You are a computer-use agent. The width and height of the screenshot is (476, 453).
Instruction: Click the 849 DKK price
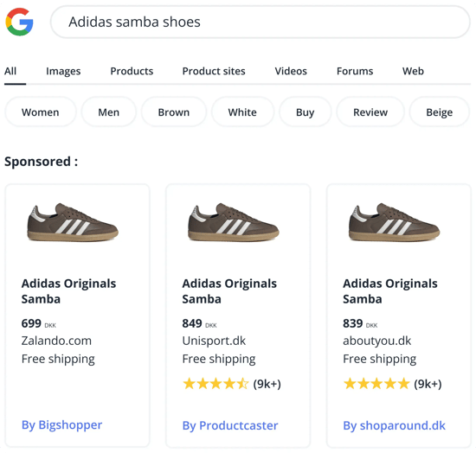pos(199,323)
